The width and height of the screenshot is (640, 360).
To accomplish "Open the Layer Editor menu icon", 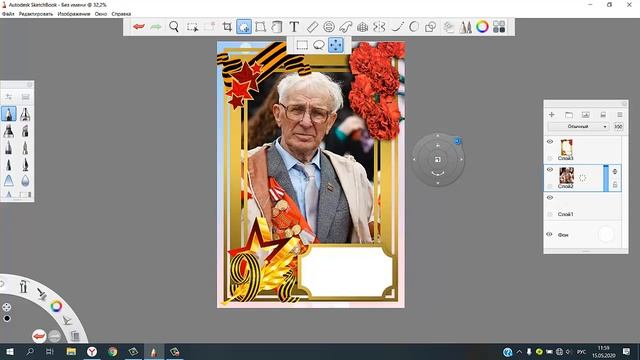I will point(620,115).
